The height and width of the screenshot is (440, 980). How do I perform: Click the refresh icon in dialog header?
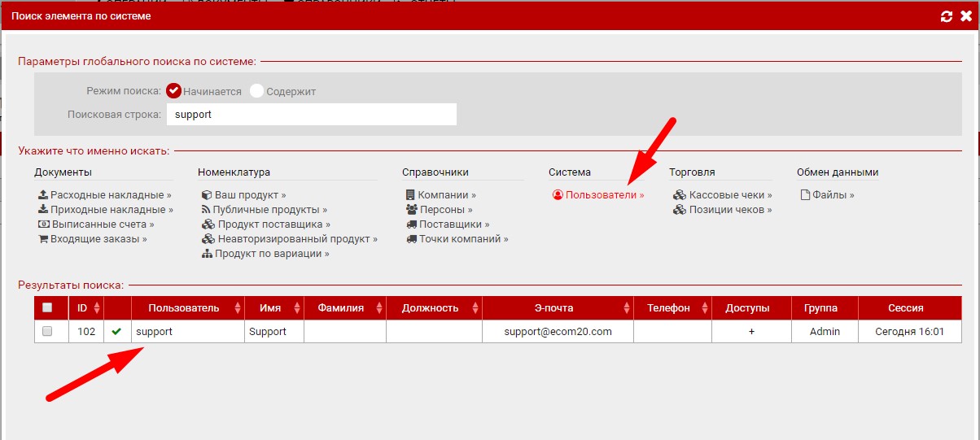946,16
